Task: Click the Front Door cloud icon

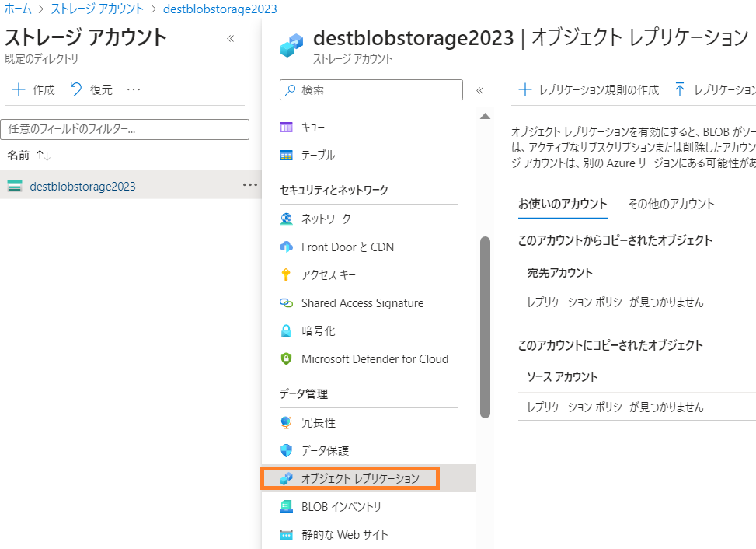Action: 287,247
